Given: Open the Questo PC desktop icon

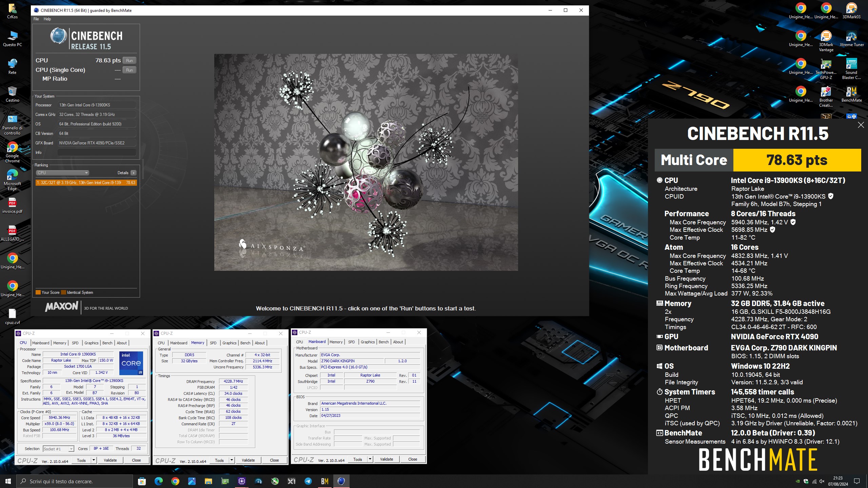Looking at the screenshot, I should (13, 38).
